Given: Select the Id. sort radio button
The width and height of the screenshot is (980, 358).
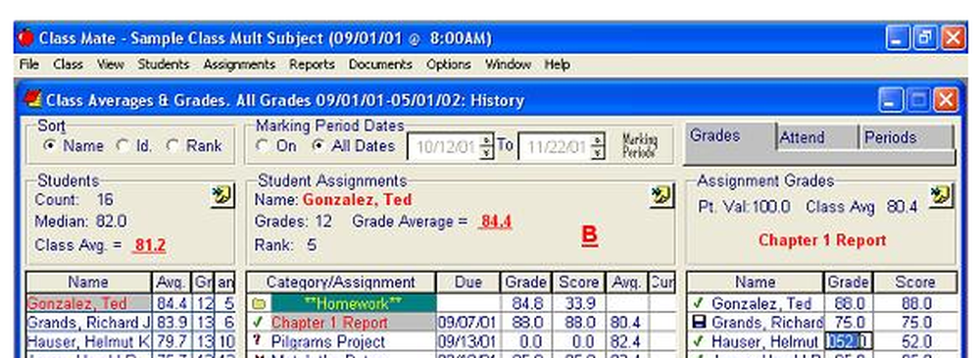Looking at the screenshot, I should pos(122,146).
